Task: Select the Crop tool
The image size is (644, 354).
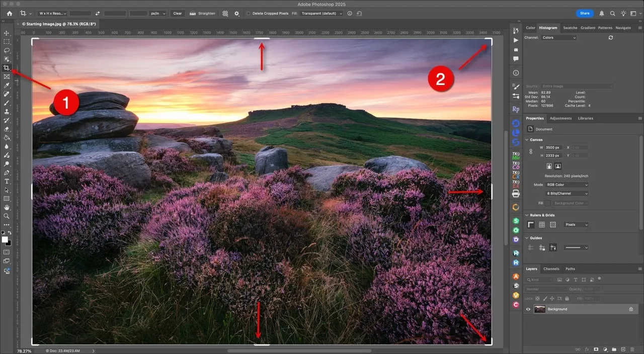Action: click(7, 68)
